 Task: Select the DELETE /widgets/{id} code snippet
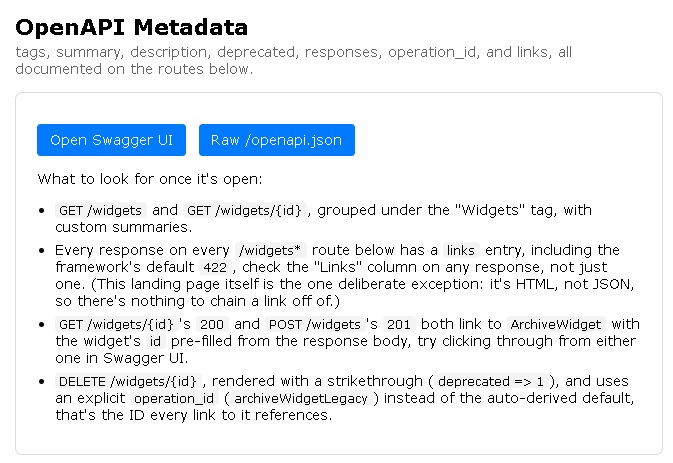pyautogui.click(x=128, y=381)
